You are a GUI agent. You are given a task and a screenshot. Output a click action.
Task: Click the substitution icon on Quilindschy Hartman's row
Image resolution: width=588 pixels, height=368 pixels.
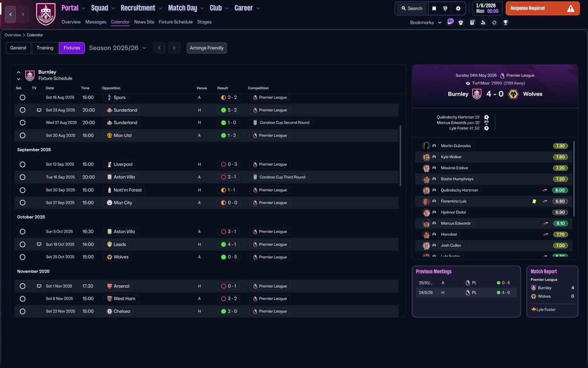pos(545,190)
